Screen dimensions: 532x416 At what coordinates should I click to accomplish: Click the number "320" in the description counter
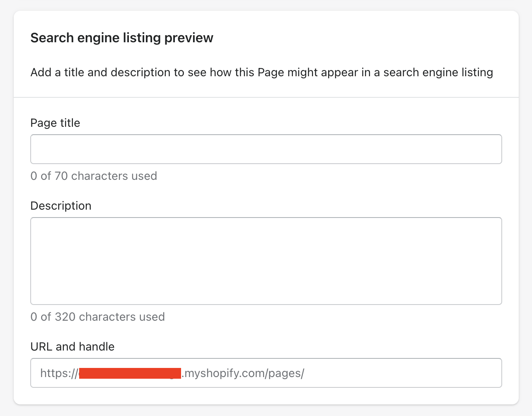tap(65, 317)
